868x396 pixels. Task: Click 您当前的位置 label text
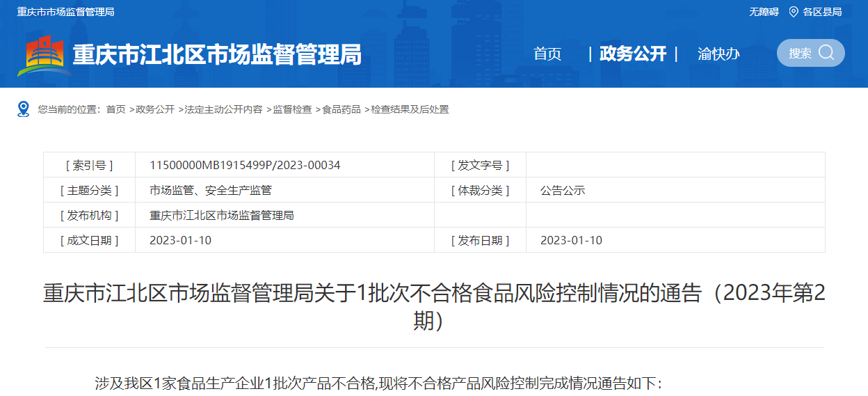70,109
